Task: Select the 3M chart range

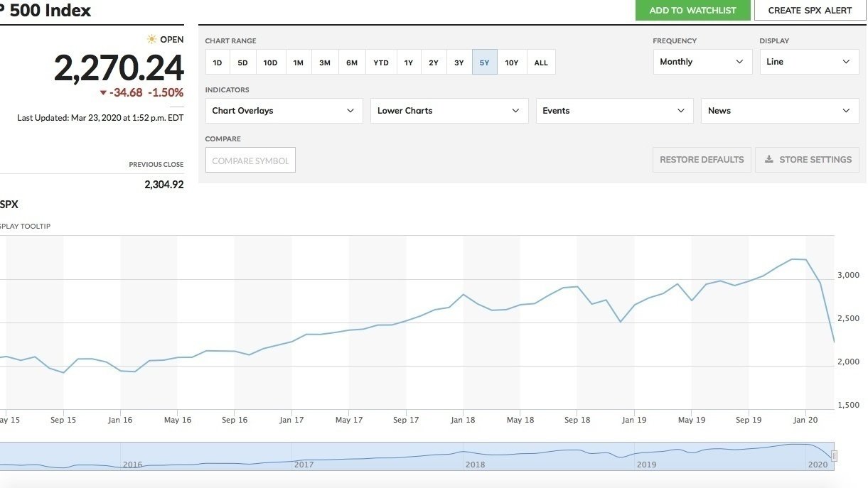Action: click(x=325, y=63)
